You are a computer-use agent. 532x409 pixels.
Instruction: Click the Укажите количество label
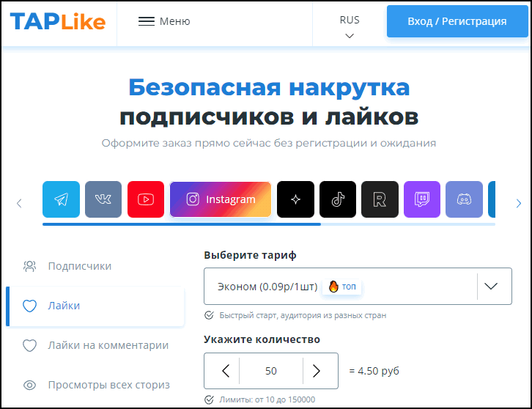(x=262, y=339)
